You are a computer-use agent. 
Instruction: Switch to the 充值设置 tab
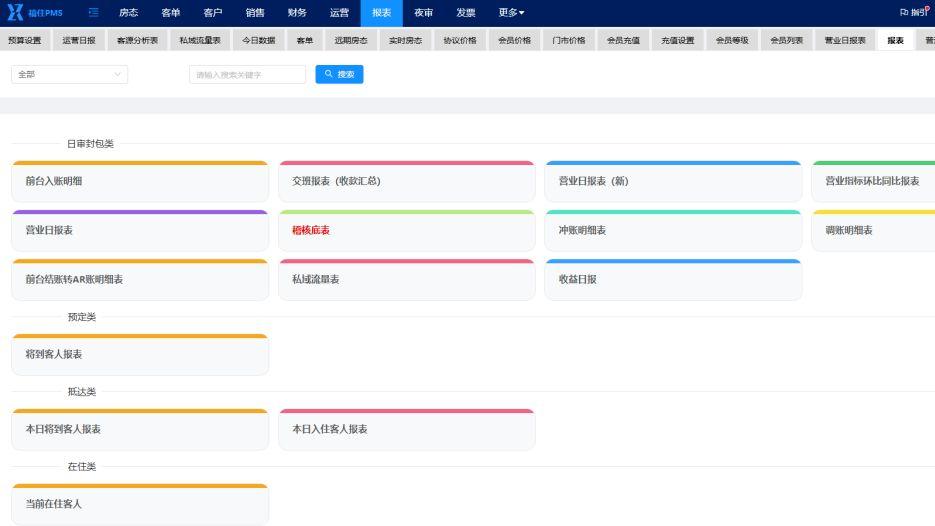(677, 41)
